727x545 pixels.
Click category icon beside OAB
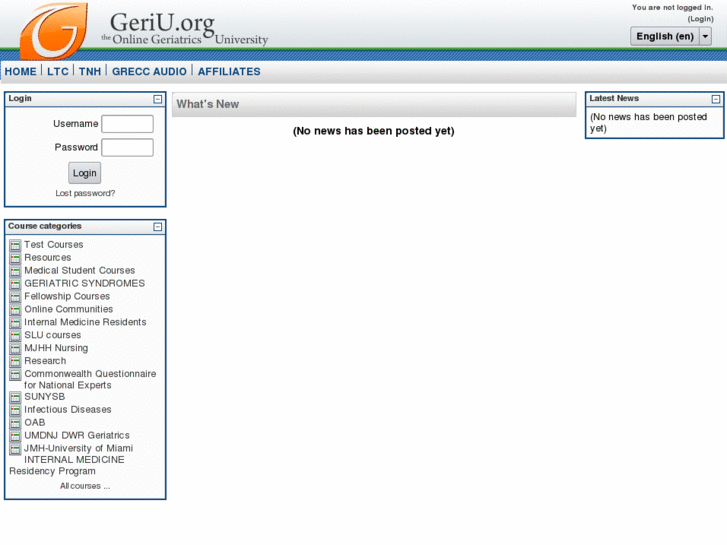click(x=15, y=423)
